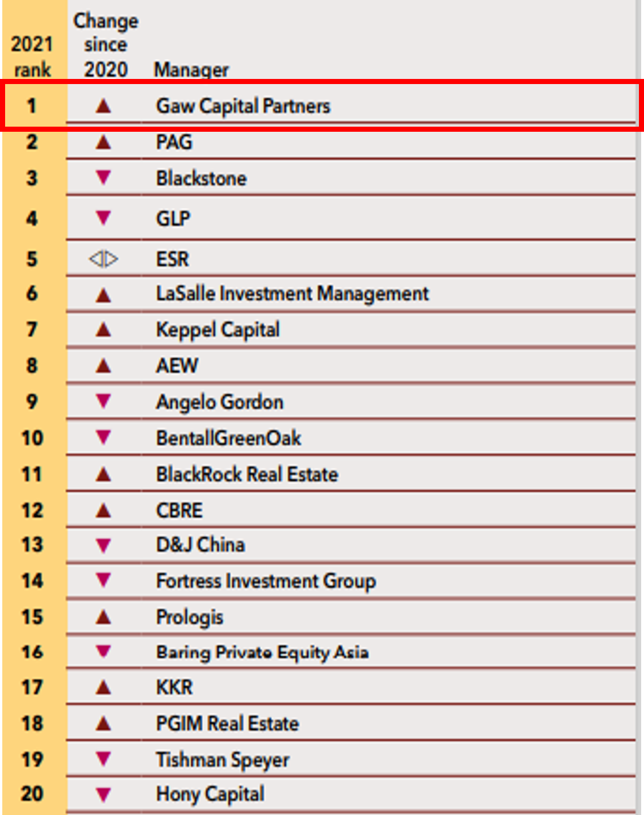Click the unchanged-rank icon beside ESR
This screenshot has height=815, width=644.
(103, 259)
